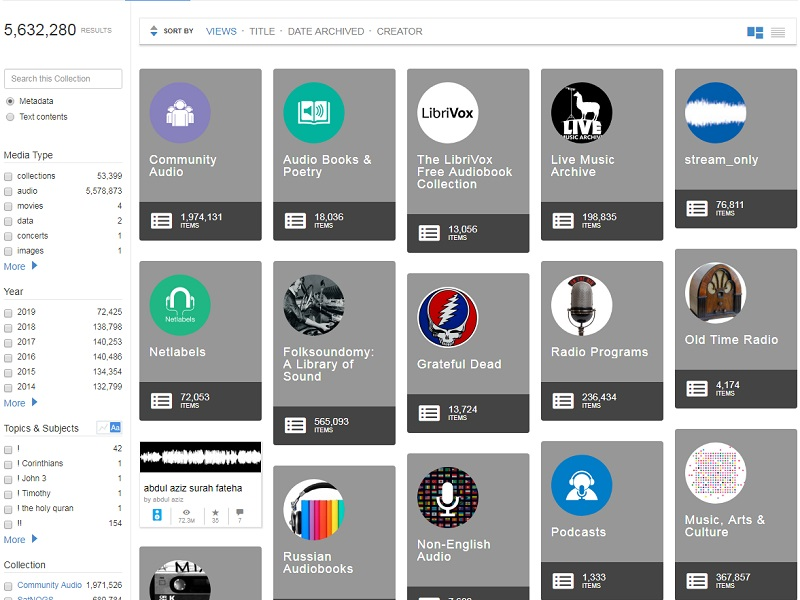Screen dimensions: 800x600
Task: Open 'abdul aziz surah fateha' item title
Action: click(193, 488)
